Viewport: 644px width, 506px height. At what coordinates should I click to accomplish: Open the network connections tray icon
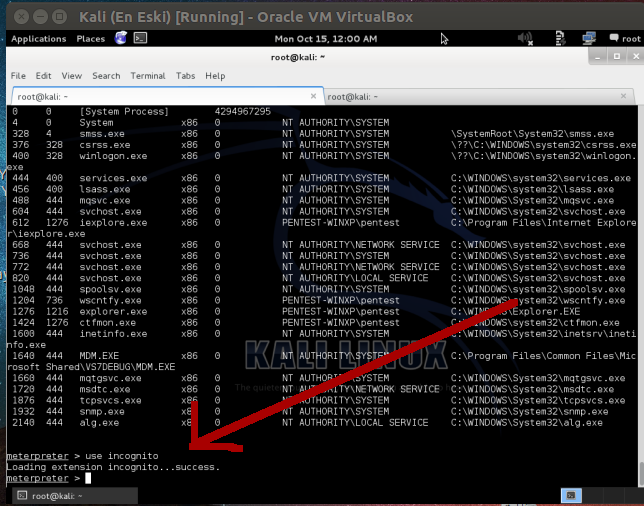(589, 39)
